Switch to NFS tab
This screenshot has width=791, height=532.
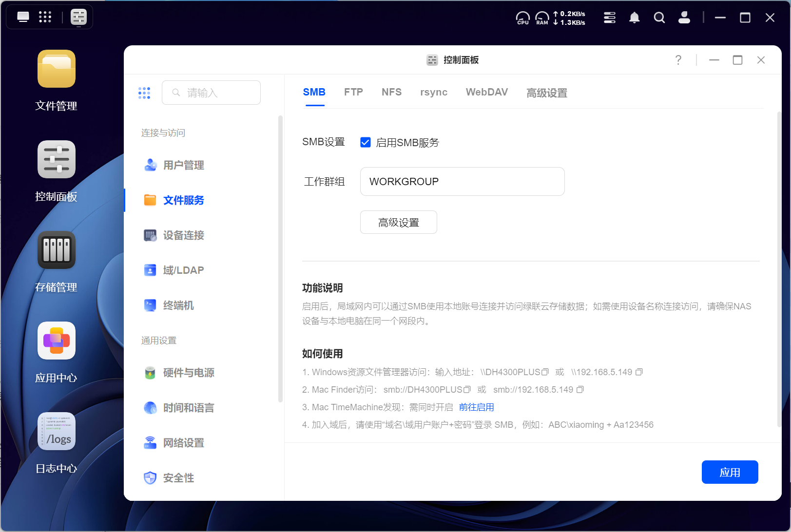pyautogui.click(x=392, y=92)
